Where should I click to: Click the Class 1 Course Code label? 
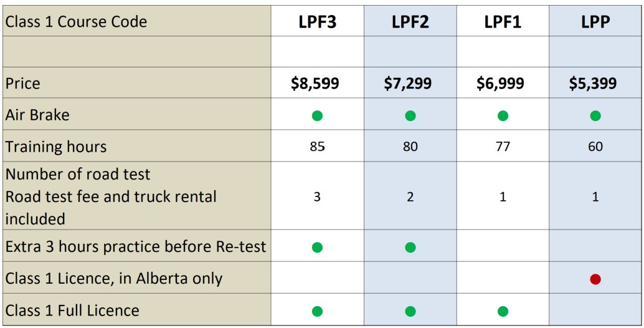[x=76, y=22]
